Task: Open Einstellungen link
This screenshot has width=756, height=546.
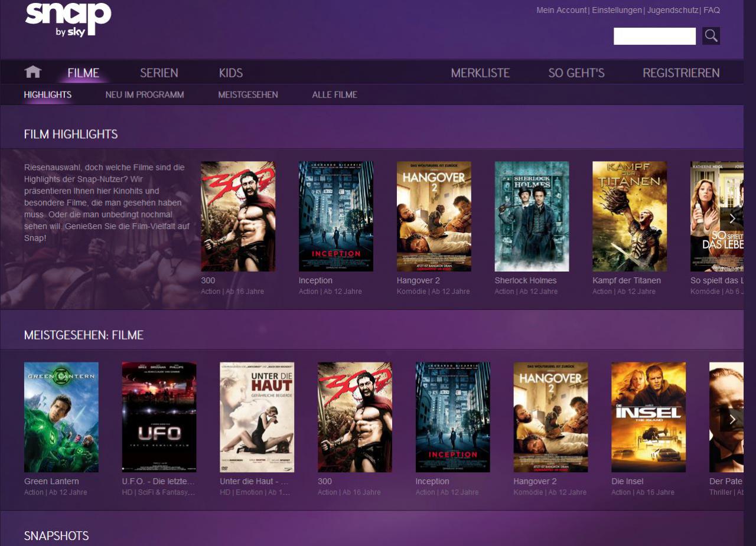Action: [x=617, y=10]
